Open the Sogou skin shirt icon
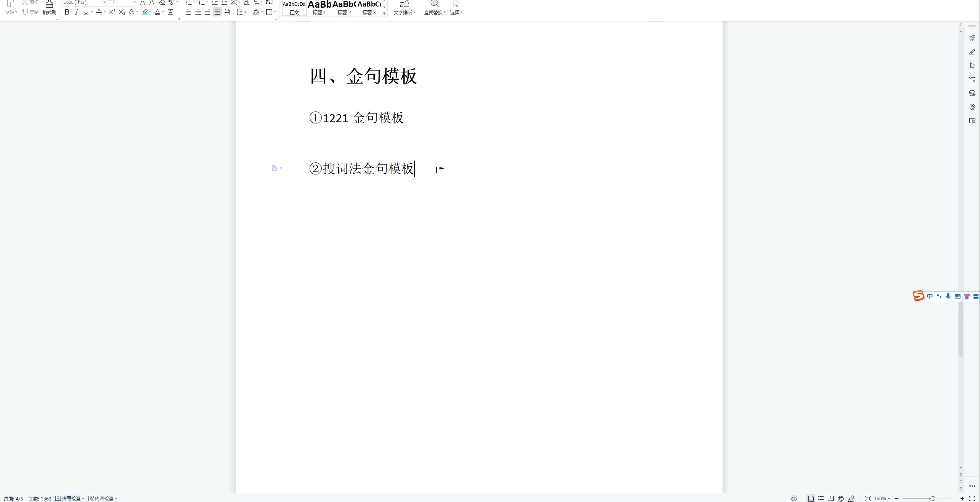980x502 pixels. [x=967, y=296]
